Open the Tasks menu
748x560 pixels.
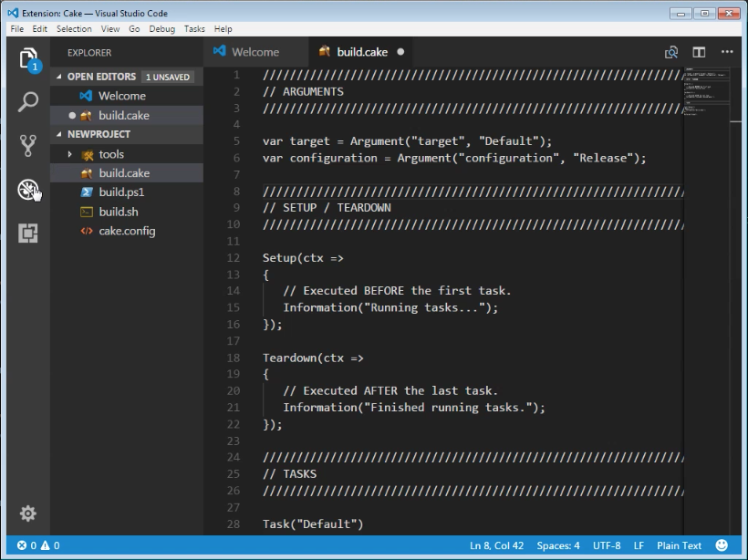pos(194,28)
